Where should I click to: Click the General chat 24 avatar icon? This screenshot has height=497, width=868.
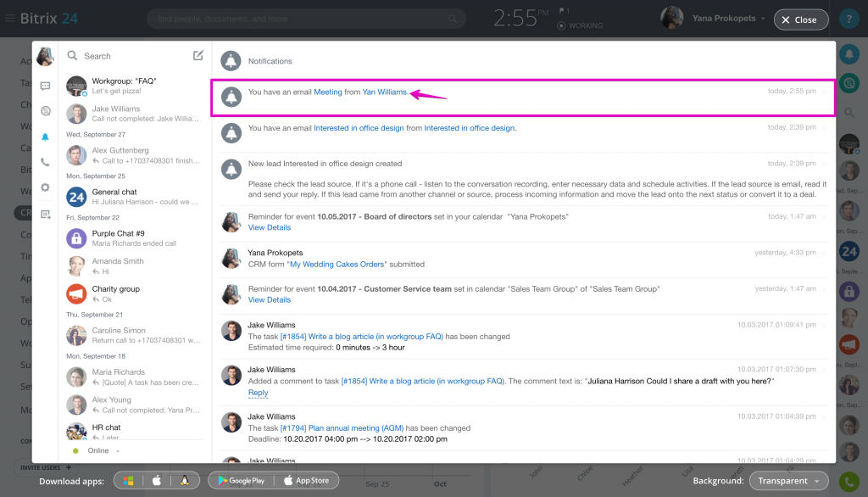point(76,197)
